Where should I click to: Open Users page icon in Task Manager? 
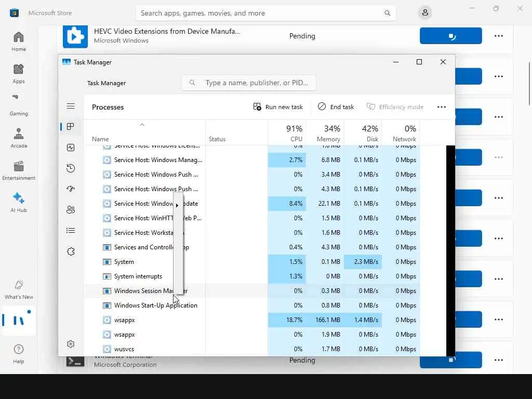point(71,210)
